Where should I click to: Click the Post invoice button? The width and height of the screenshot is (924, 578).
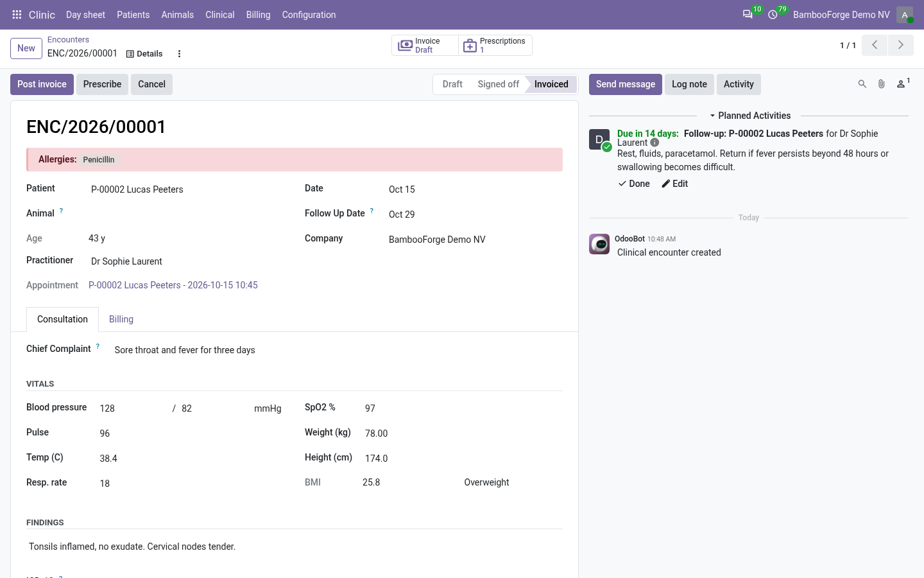tap(42, 84)
